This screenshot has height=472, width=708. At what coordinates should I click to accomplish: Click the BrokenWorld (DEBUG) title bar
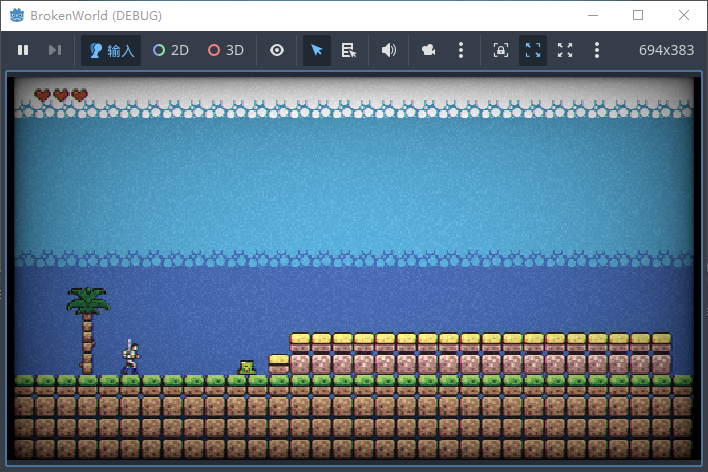click(x=300, y=16)
